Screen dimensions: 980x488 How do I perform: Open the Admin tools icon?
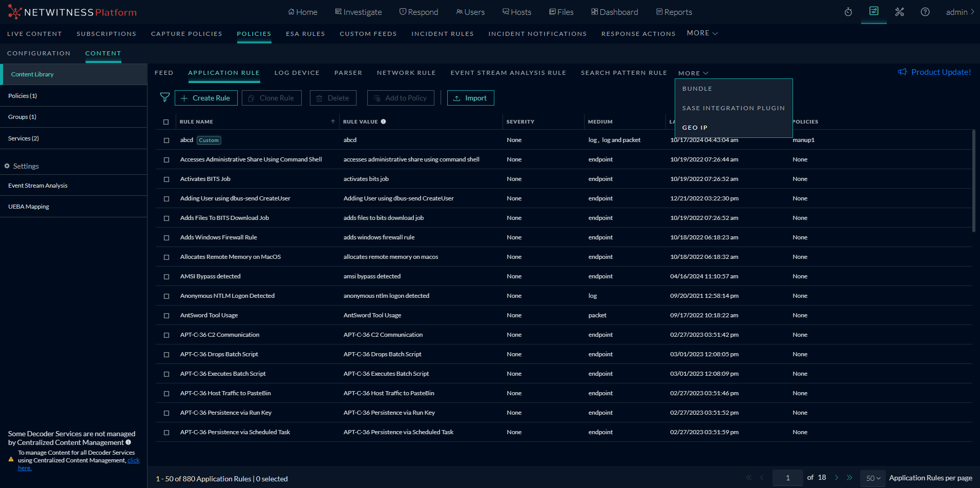900,12
